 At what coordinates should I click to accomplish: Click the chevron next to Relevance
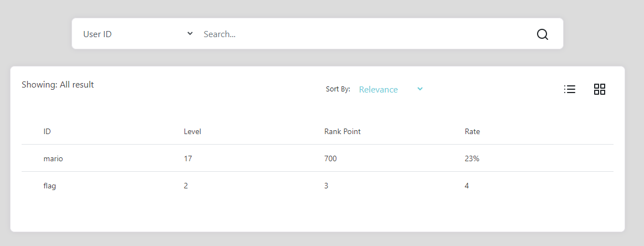pyautogui.click(x=420, y=89)
